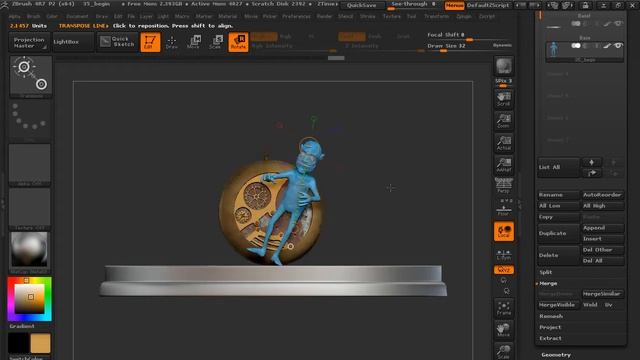Image resolution: width=640 pixels, height=360 pixels.
Task: Click All Low button
Action: [558, 206]
